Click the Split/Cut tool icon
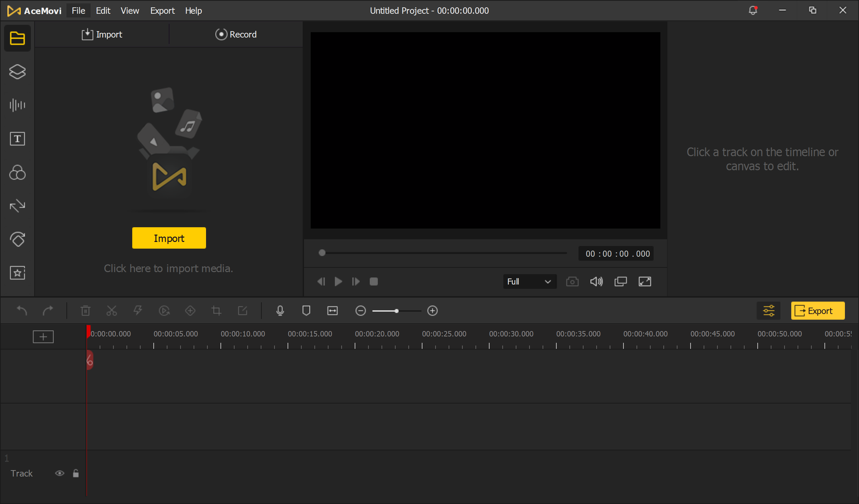 point(112,311)
